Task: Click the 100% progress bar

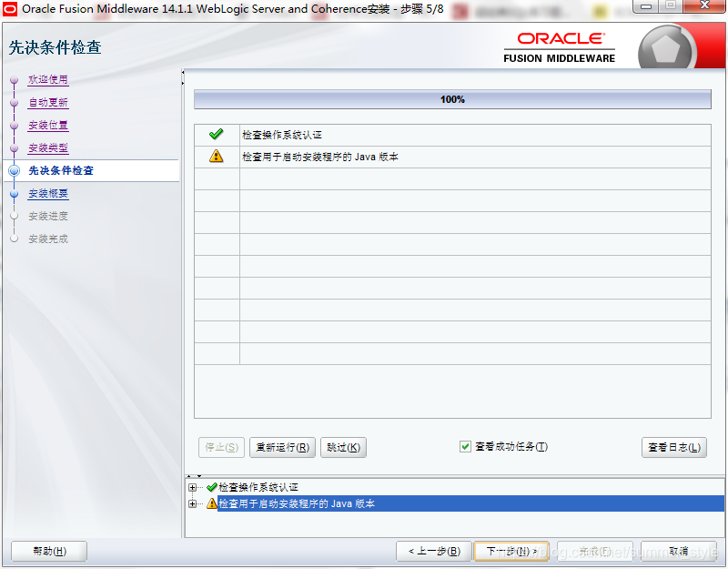Action: 452,99
